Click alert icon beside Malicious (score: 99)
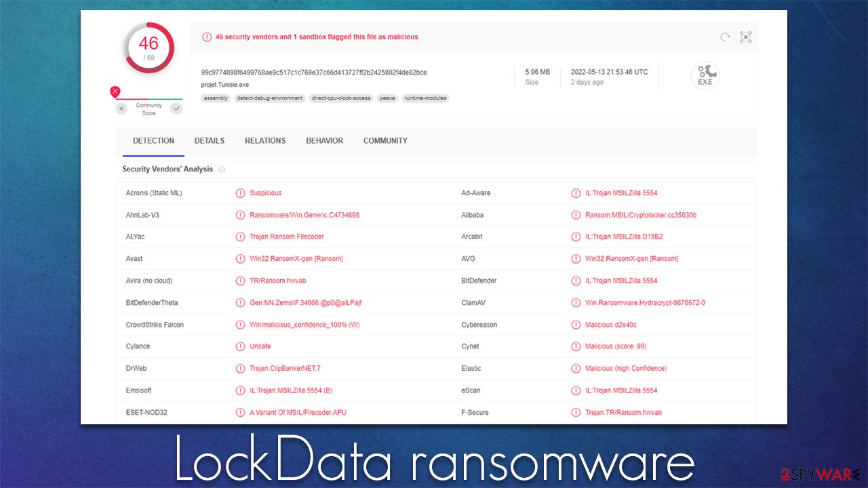868x488 pixels. (576, 346)
